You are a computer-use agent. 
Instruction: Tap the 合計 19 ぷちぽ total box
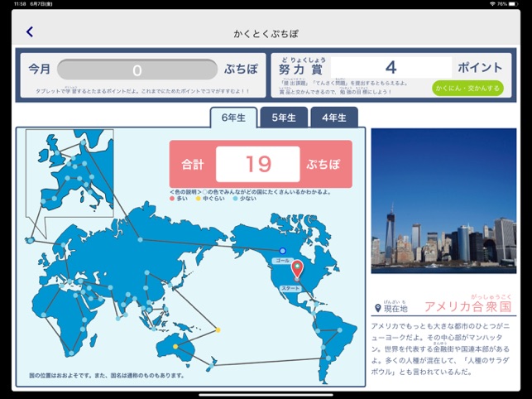coord(261,165)
